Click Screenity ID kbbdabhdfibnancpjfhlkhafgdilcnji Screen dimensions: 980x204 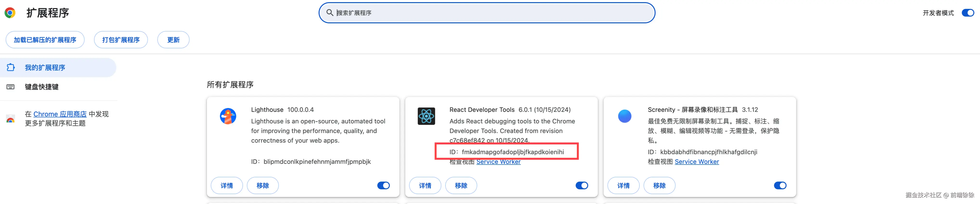pyautogui.click(x=702, y=152)
